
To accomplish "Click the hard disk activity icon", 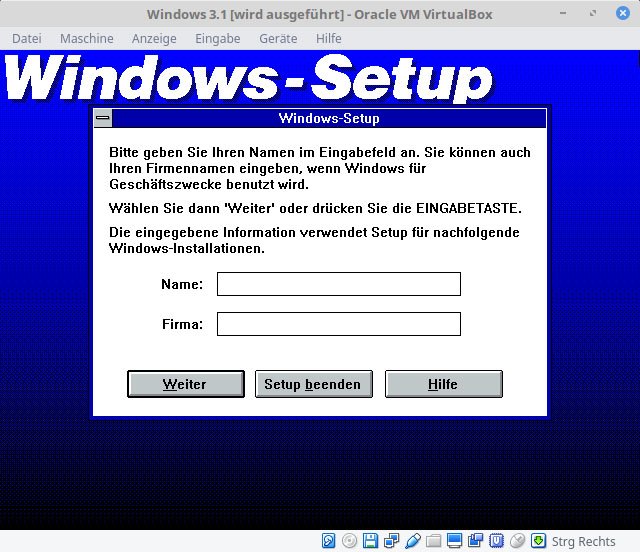I will (329, 541).
